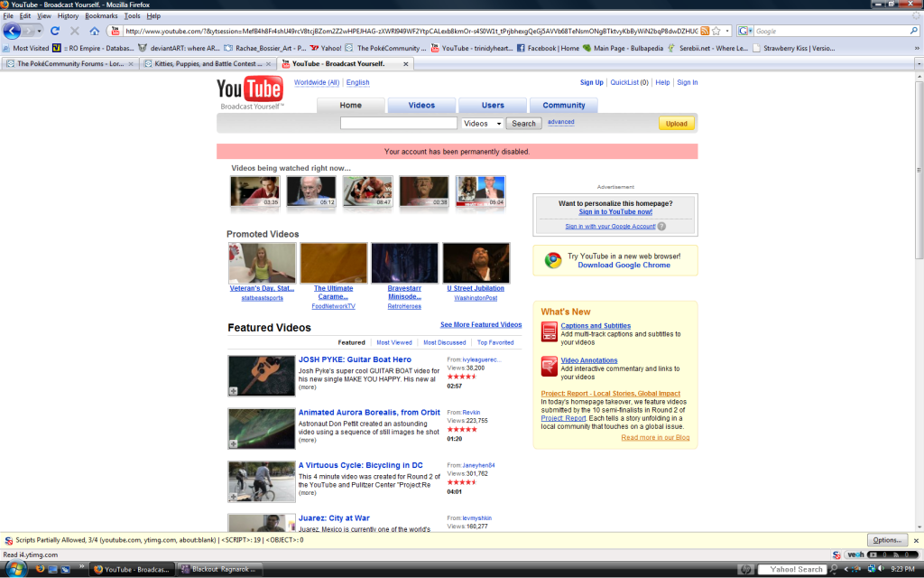The image size is (924, 578).
Task: Open the JOSH PYKE Guitar Boat thumbnail
Action: tap(261, 375)
